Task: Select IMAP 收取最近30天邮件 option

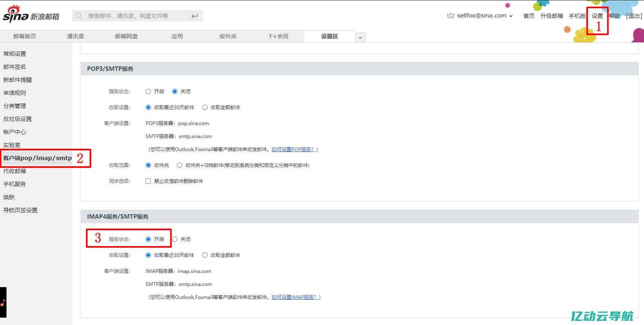Action: point(148,255)
